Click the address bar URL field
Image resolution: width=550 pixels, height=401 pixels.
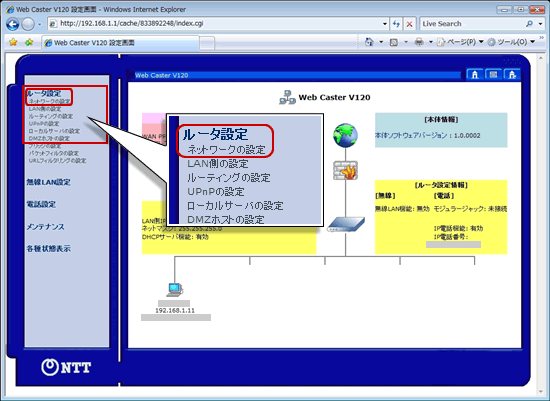click(214, 24)
